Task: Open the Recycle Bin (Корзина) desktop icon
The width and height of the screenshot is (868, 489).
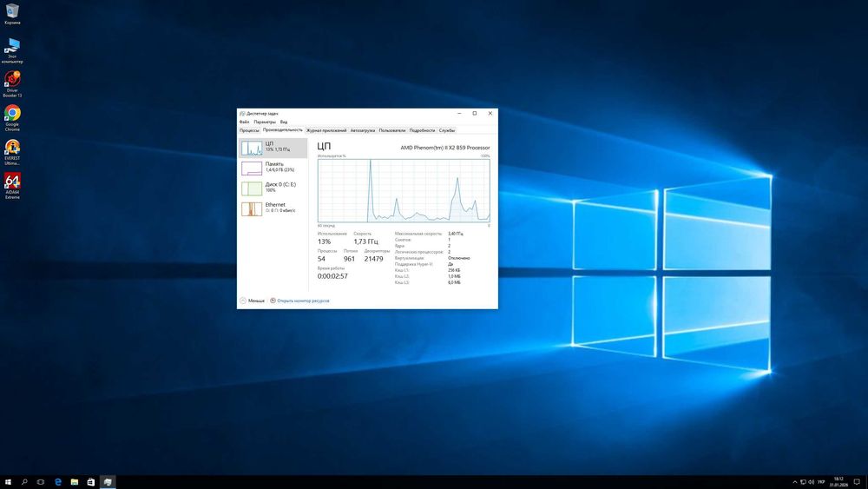Action: (12, 15)
